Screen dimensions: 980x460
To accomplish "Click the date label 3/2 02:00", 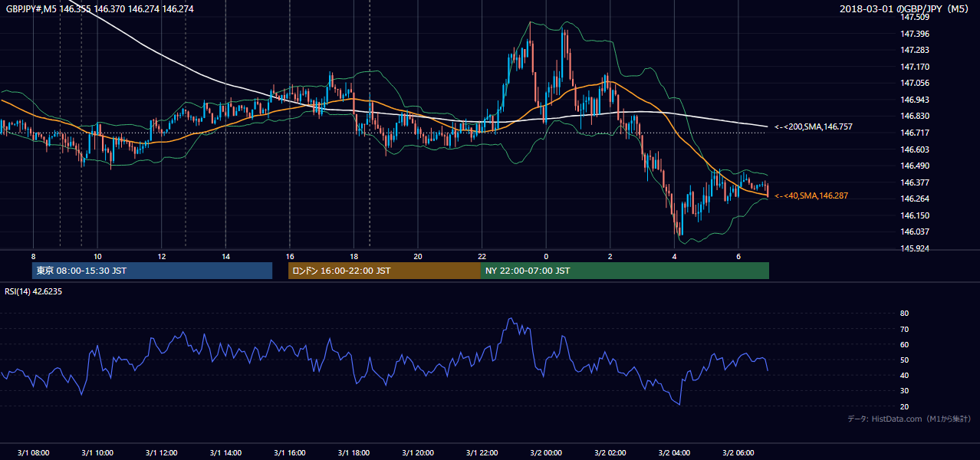I will [610, 452].
